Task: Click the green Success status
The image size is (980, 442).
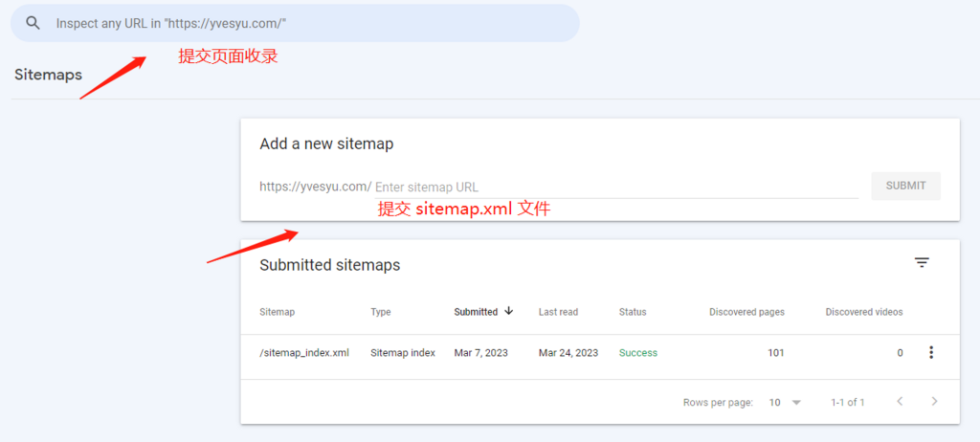Action: (638, 353)
